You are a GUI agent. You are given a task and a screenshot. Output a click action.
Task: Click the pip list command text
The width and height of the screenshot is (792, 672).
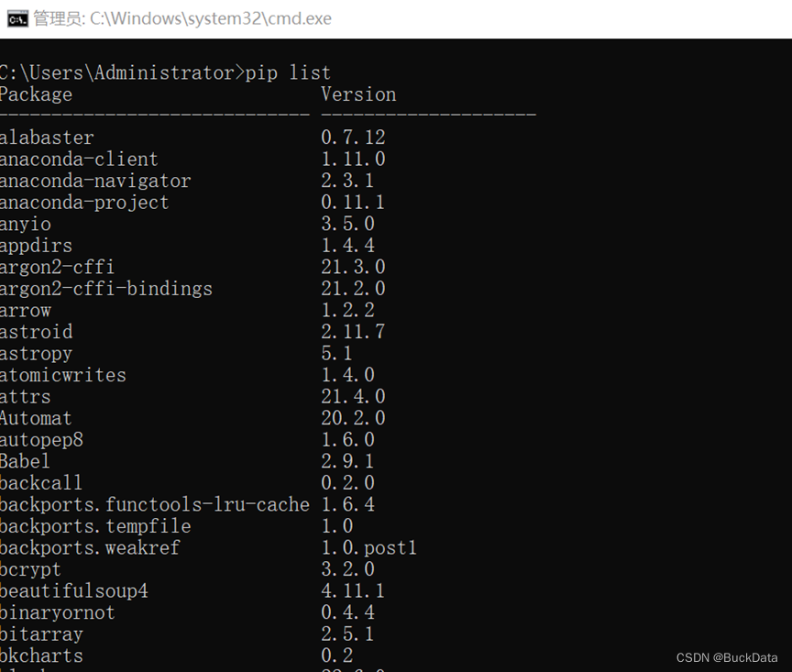click(287, 72)
